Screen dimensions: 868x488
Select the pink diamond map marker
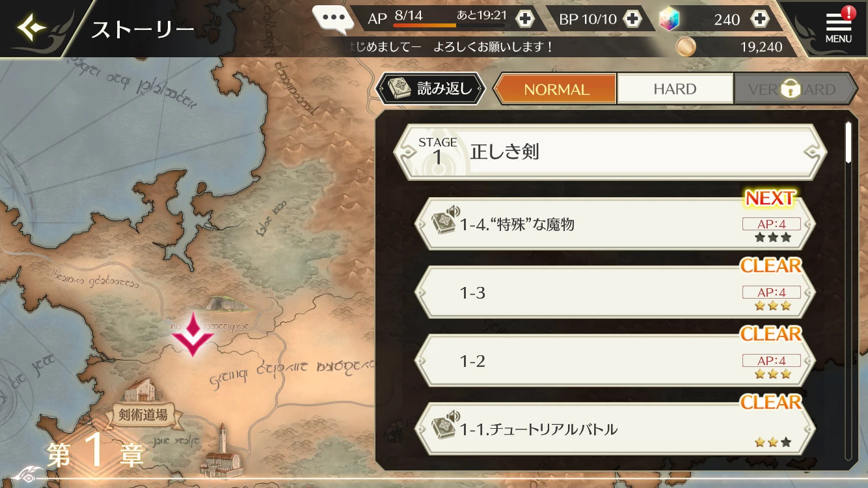(x=193, y=334)
